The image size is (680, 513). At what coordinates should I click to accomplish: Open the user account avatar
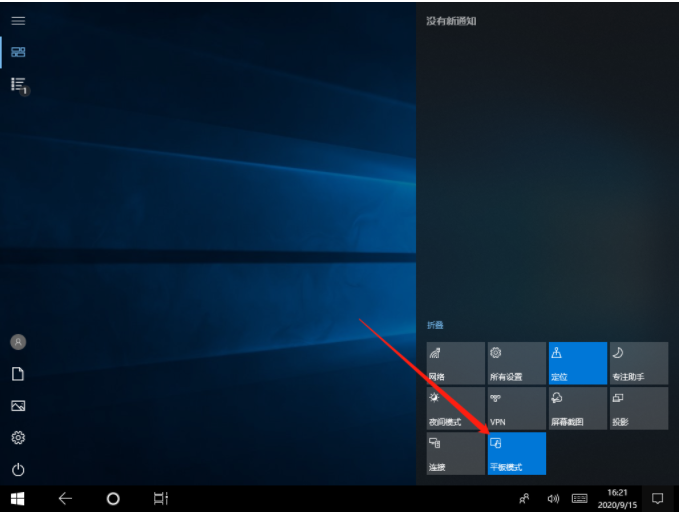[18, 342]
